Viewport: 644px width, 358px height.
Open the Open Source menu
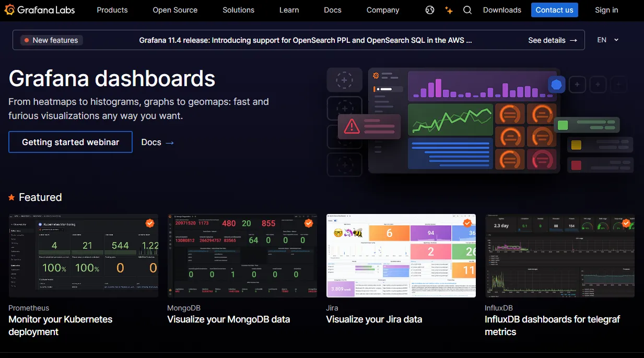[175, 10]
